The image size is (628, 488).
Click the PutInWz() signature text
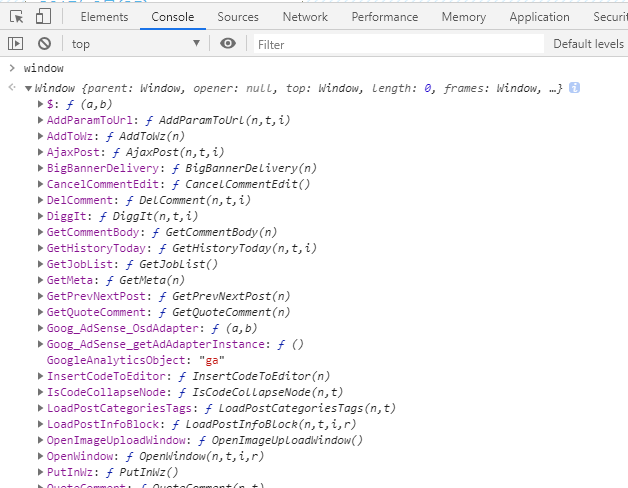(x=149, y=472)
